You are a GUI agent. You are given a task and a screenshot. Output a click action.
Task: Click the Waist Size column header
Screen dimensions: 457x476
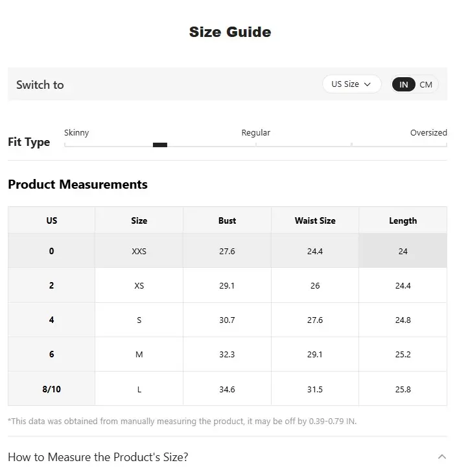point(315,220)
